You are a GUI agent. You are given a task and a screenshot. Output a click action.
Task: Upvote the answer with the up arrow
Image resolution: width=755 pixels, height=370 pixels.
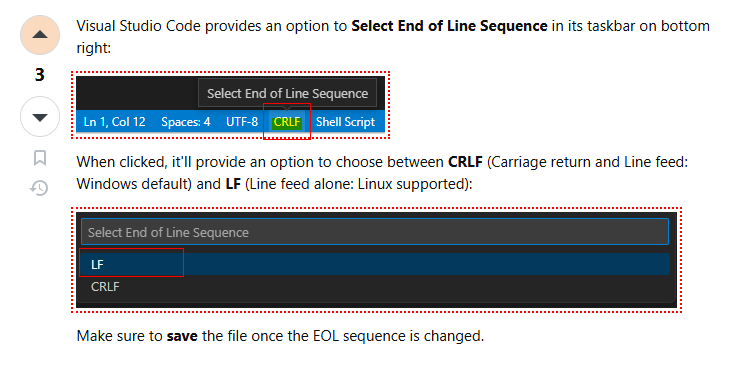tap(40, 35)
